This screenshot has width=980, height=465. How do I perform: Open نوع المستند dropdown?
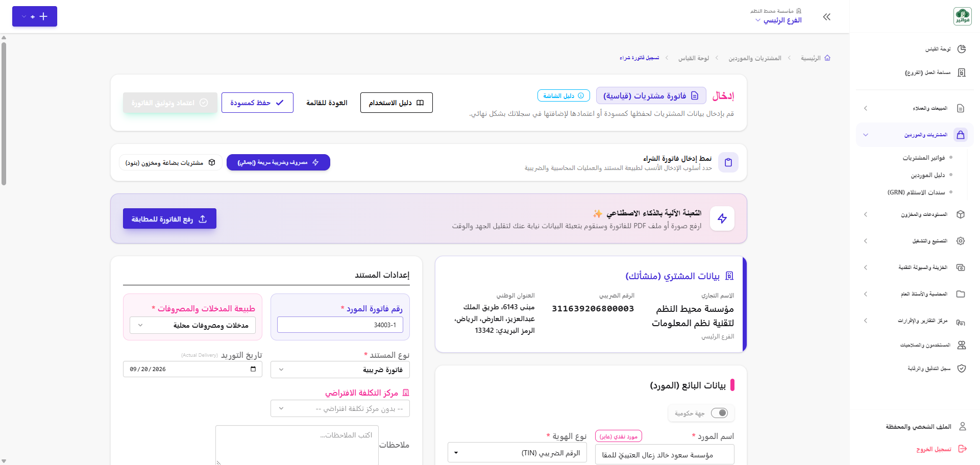[340, 370]
